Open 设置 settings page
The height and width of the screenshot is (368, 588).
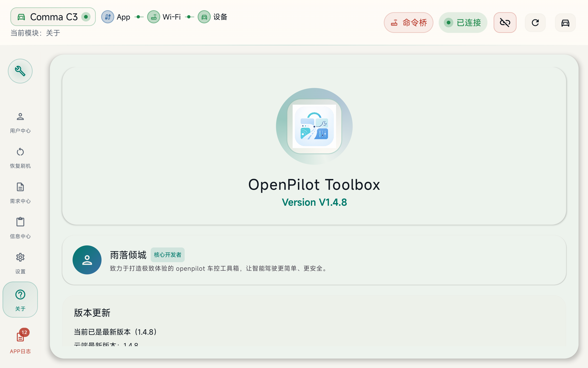click(20, 264)
